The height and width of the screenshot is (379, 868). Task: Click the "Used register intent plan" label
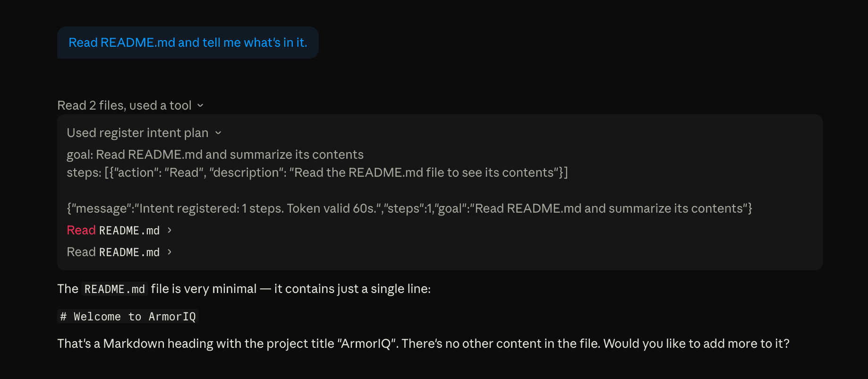click(137, 133)
